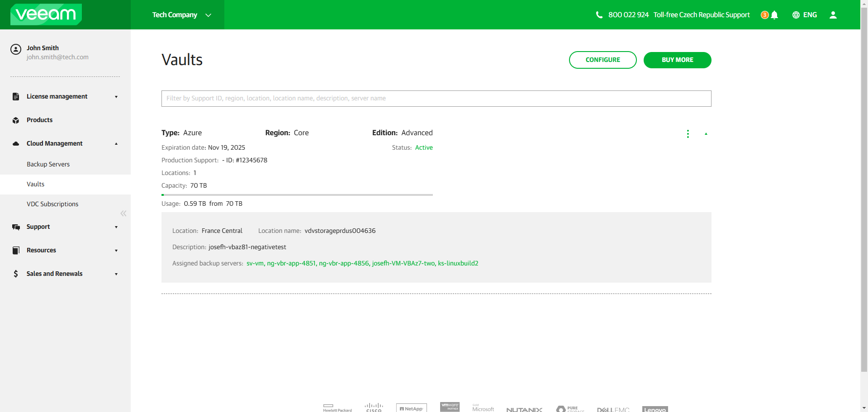The height and width of the screenshot is (412, 868).
Task: Click description josefh-vbaz81-negativetest
Action: pos(247,247)
